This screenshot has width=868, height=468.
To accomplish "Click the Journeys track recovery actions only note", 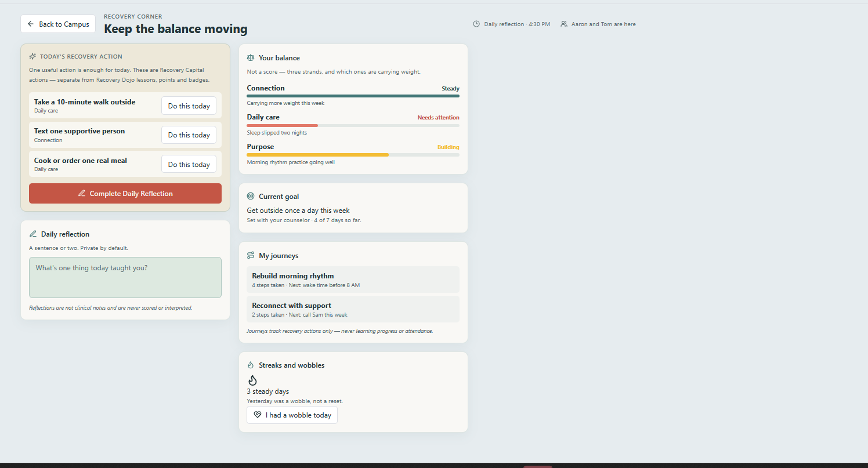I will [x=339, y=331].
